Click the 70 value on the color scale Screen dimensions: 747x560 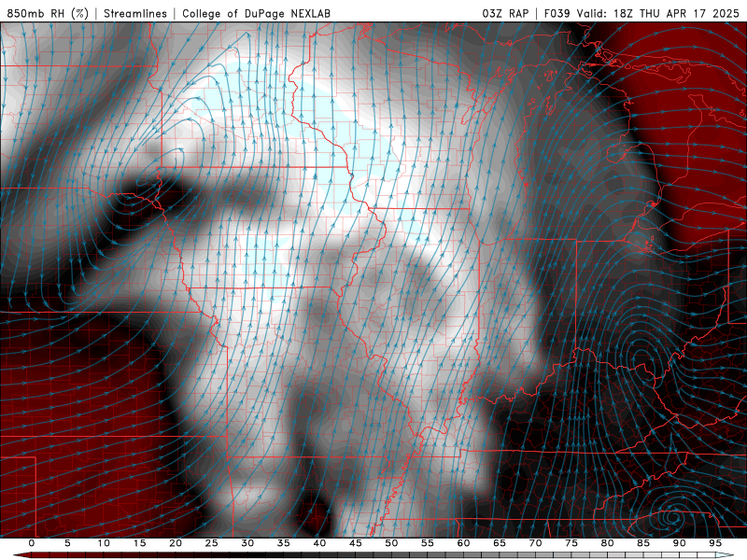pos(535,543)
